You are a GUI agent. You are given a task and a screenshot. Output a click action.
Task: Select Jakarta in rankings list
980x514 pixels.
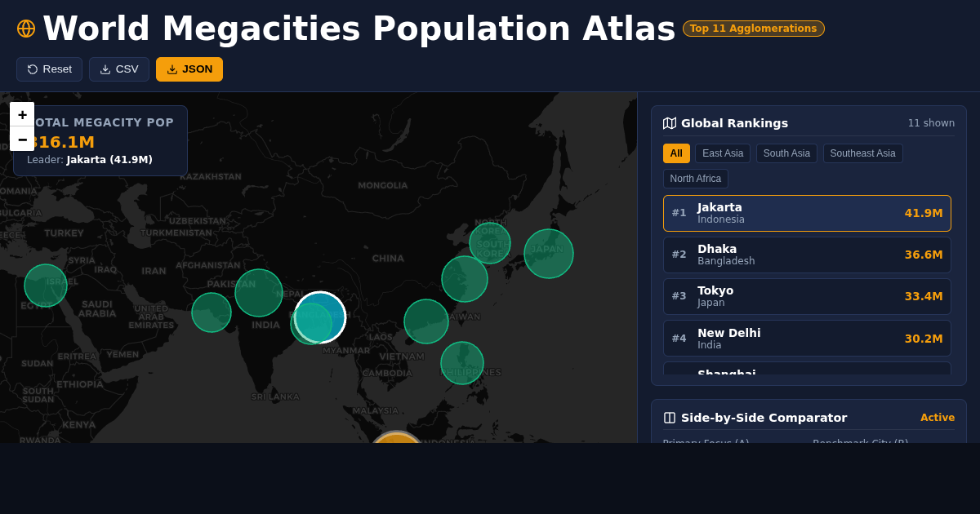click(x=807, y=213)
